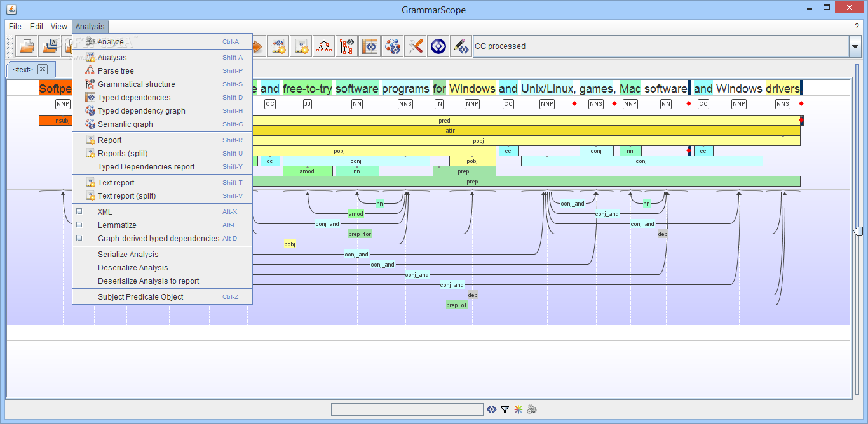Open the Edit menu
This screenshot has height=424, width=868.
37,27
